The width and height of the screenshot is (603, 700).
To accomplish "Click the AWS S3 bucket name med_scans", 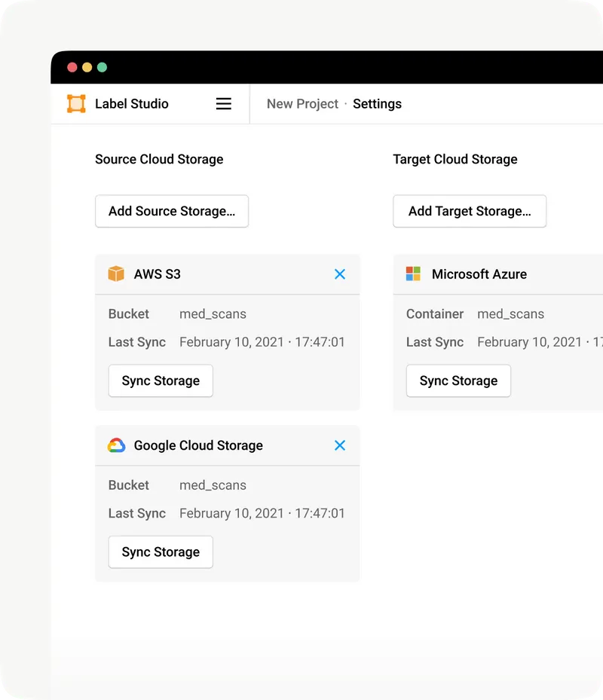I will [x=213, y=314].
